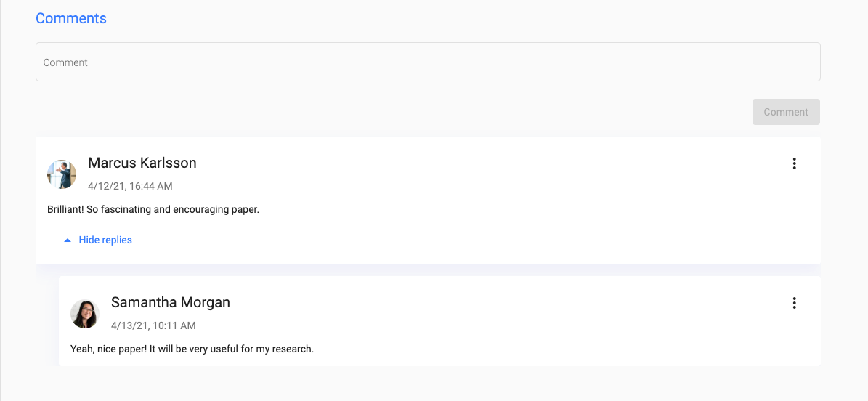
Task: Select the Marcus Karlsson author name
Action: pyautogui.click(x=142, y=163)
